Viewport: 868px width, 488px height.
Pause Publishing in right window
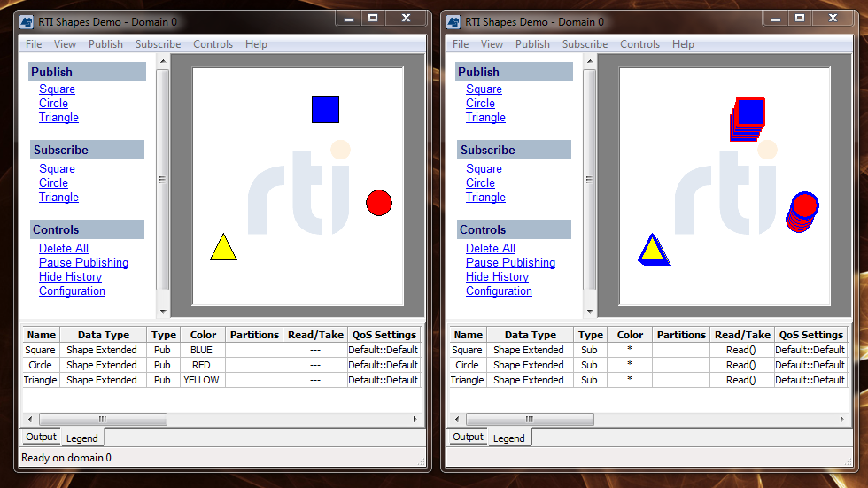pyautogui.click(x=510, y=263)
